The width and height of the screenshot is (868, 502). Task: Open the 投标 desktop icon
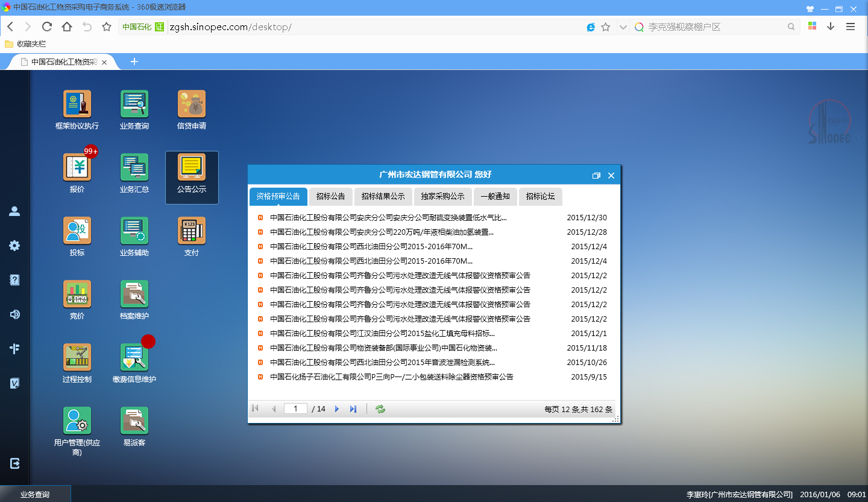pyautogui.click(x=77, y=231)
